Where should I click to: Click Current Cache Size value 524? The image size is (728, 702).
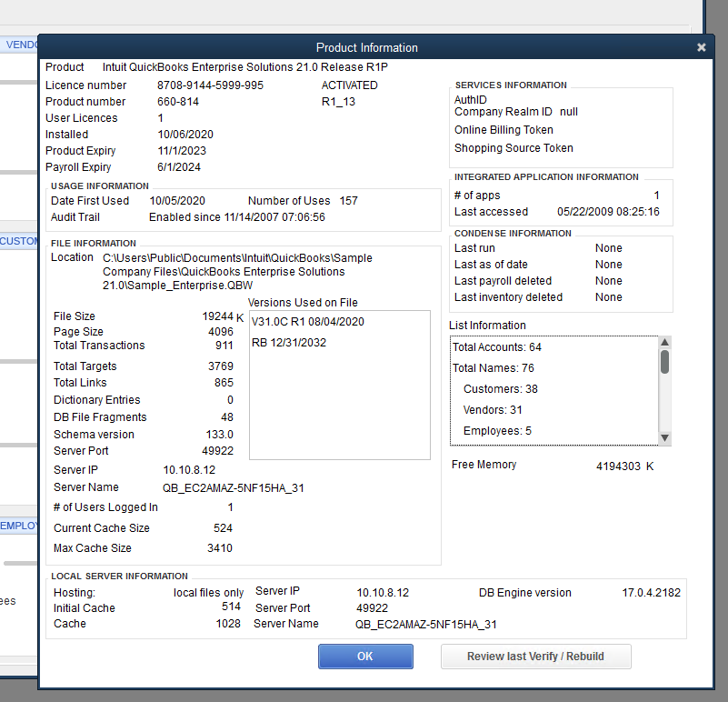point(223,528)
